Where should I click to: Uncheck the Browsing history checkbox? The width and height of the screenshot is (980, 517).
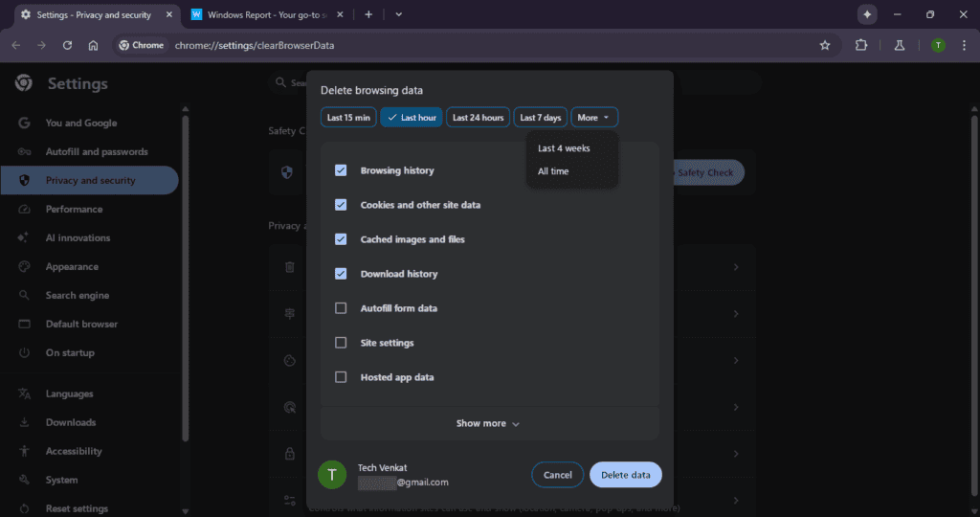[x=341, y=170]
